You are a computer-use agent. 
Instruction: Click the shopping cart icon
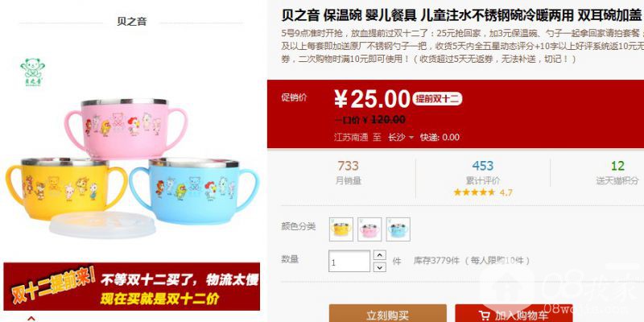485,316
